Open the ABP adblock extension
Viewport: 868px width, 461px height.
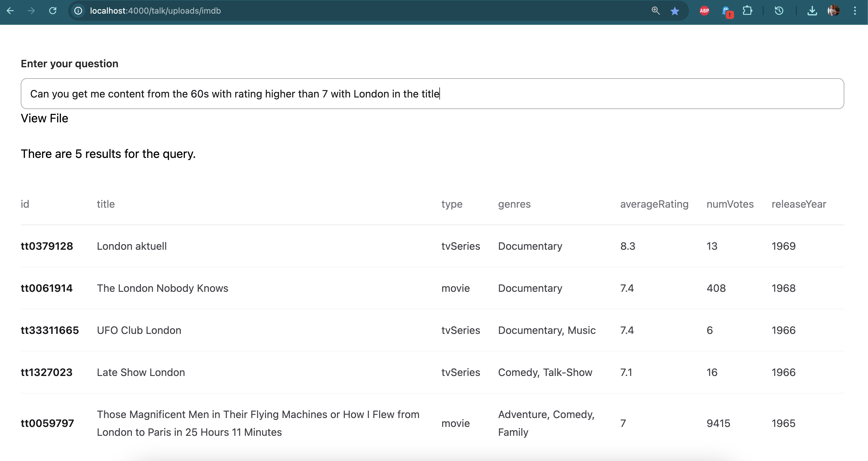point(704,11)
